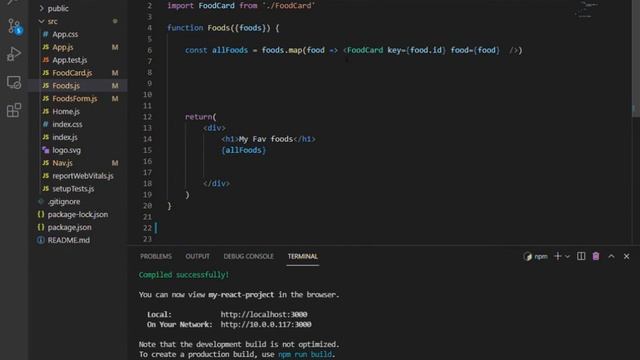
Task: Open the Extensions view
Action: 14,110
